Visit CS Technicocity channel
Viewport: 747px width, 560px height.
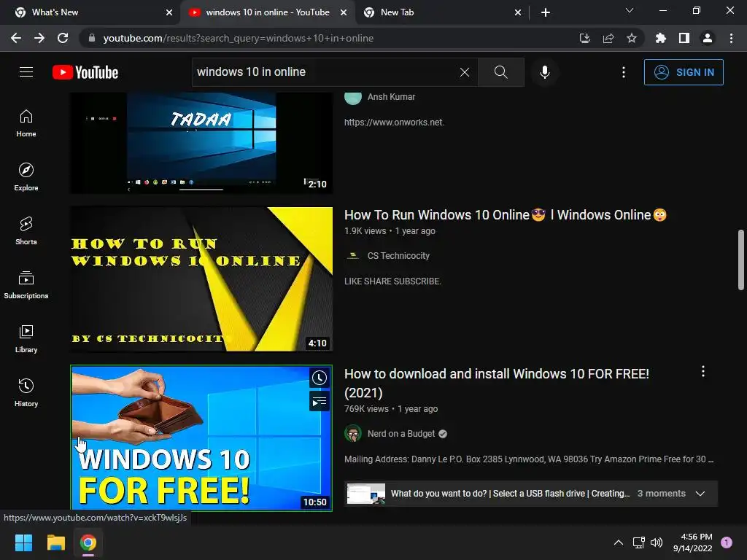(x=398, y=256)
